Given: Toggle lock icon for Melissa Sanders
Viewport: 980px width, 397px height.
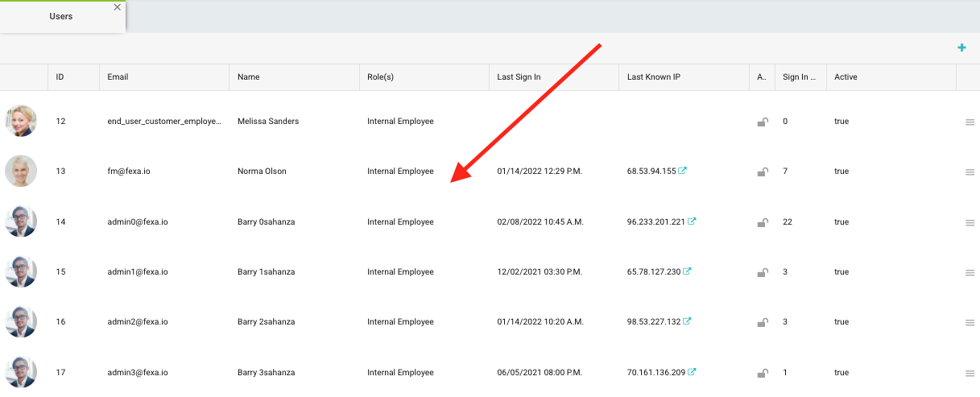Looking at the screenshot, I should pyautogui.click(x=762, y=122).
